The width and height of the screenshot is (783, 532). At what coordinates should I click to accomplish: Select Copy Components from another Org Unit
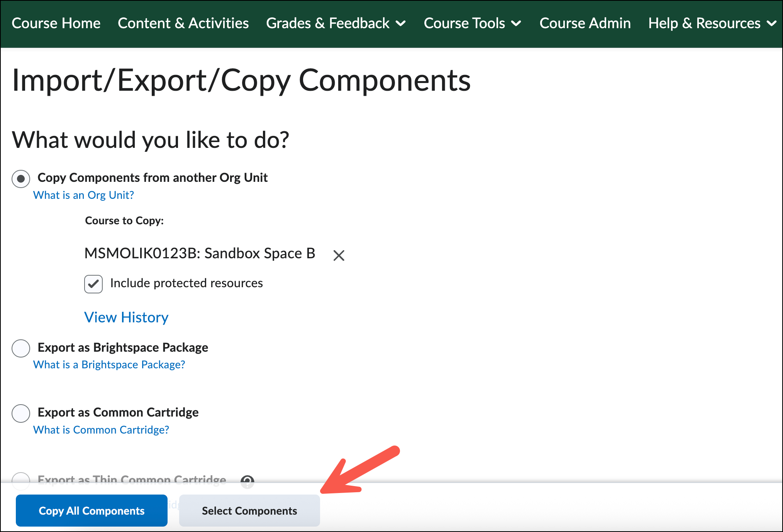[x=21, y=179]
